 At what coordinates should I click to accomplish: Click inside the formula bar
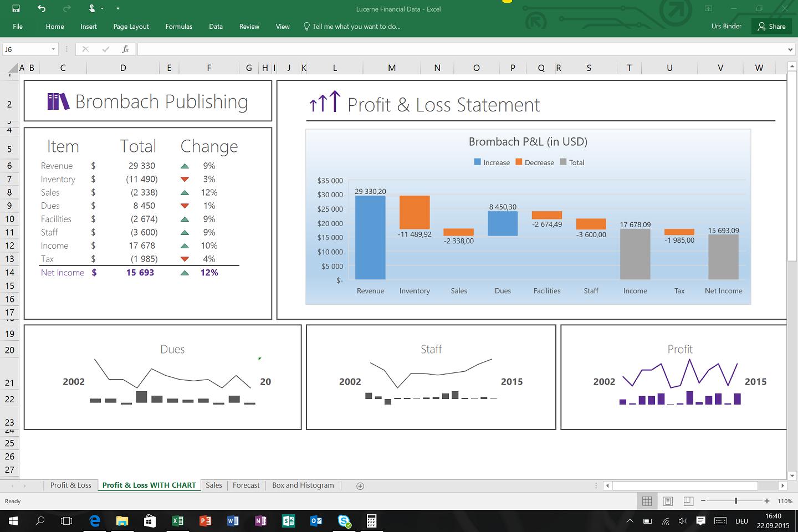tap(461, 49)
